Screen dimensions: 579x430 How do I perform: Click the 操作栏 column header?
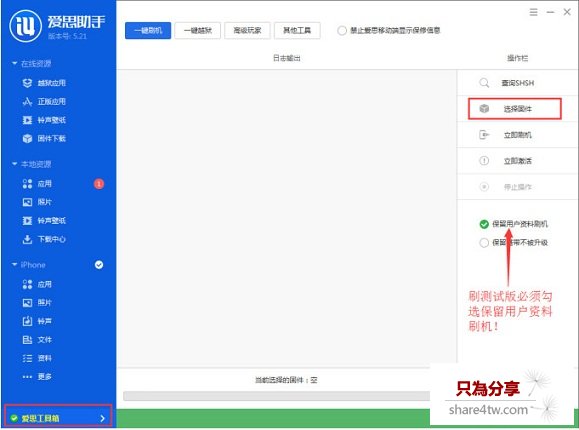point(517,58)
